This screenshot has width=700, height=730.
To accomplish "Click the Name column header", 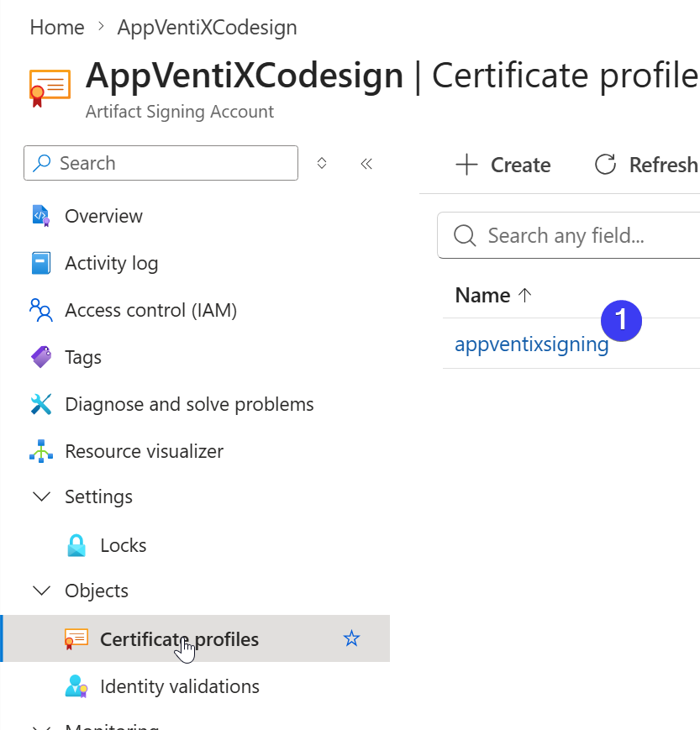I will (482, 295).
